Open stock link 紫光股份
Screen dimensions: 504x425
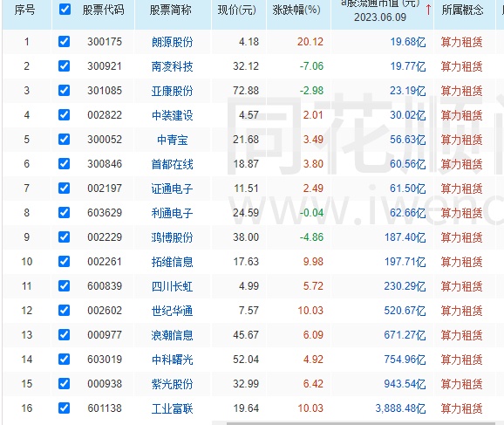173,384
